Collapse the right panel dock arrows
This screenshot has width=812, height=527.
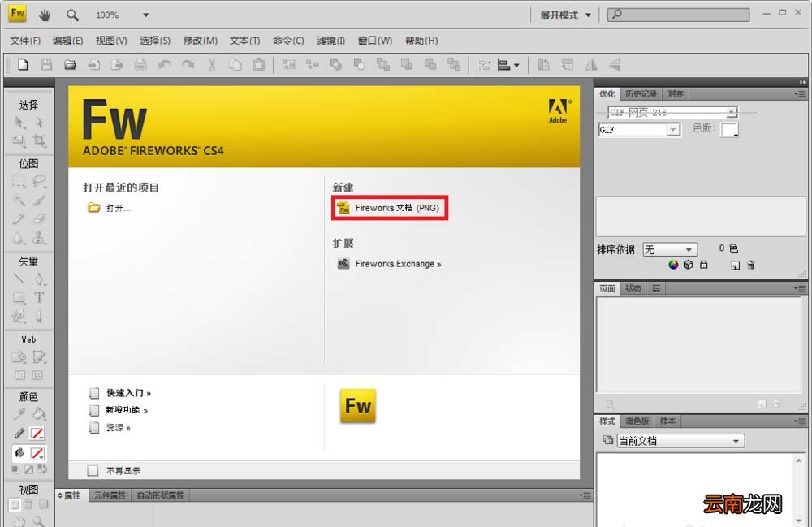[x=802, y=82]
